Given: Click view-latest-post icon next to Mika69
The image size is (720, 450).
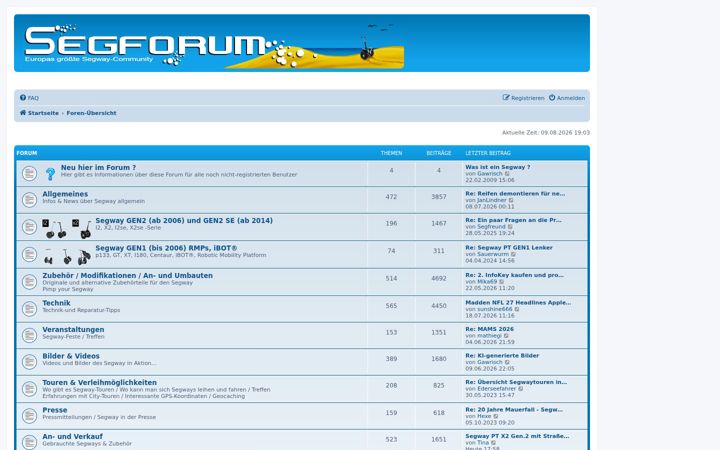Looking at the screenshot, I should [502, 282].
